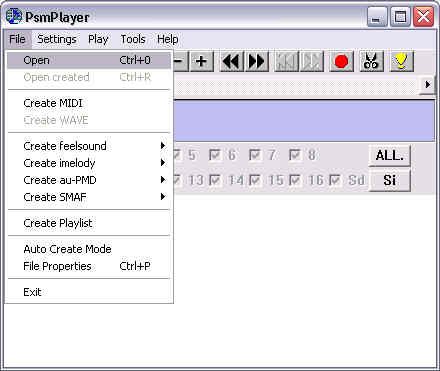Open File Properties from menu
The image size is (440, 371).
click(x=89, y=266)
